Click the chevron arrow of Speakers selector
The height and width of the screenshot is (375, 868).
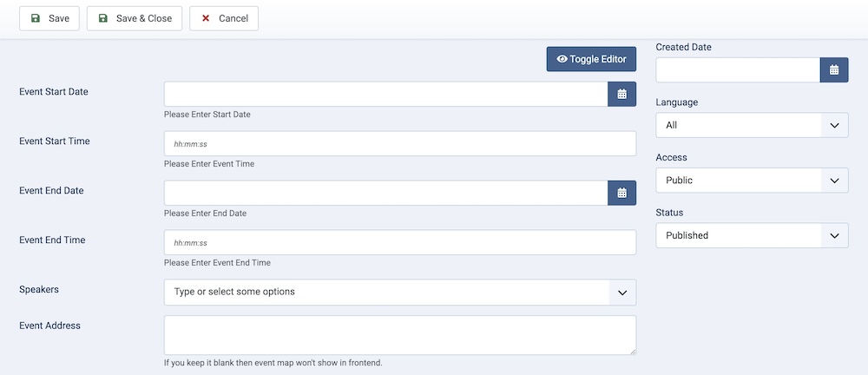pyautogui.click(x=621, y=293)
